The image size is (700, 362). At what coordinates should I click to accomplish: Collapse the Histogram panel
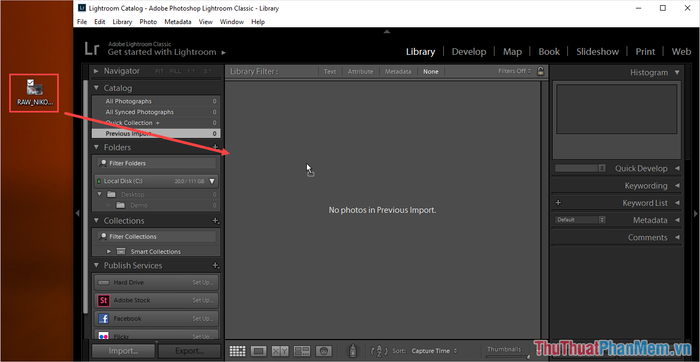click(x=677, y=72)
